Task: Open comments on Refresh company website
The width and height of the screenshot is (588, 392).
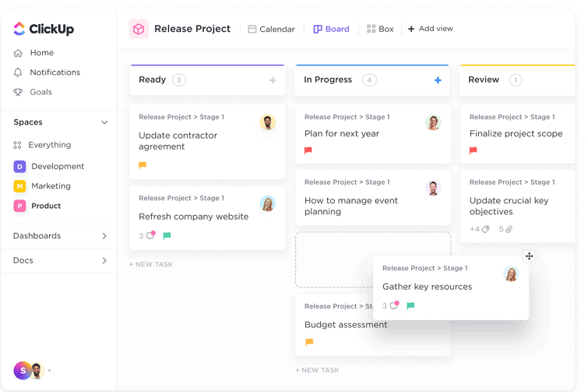Action: 147,235
